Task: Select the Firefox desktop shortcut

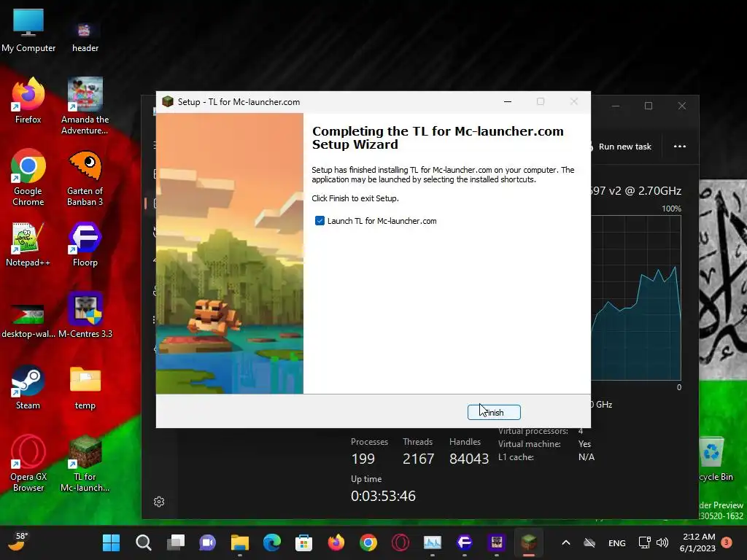Action: click(28, 101)
